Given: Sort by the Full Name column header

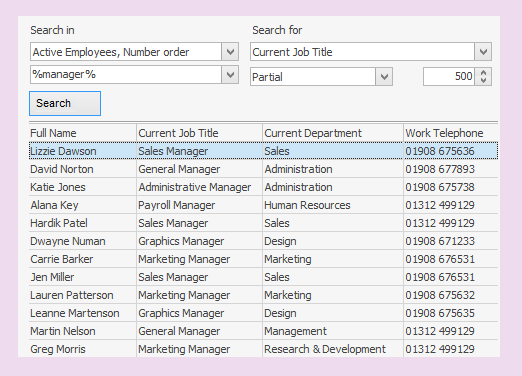Looking at the screenshot, I should pos(83,133).
